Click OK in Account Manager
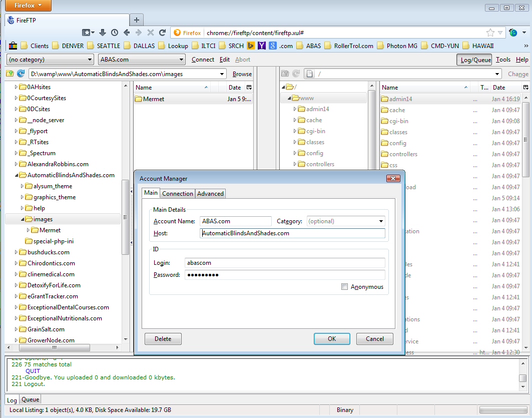The image size is (532, 418). tap(332, 339)
